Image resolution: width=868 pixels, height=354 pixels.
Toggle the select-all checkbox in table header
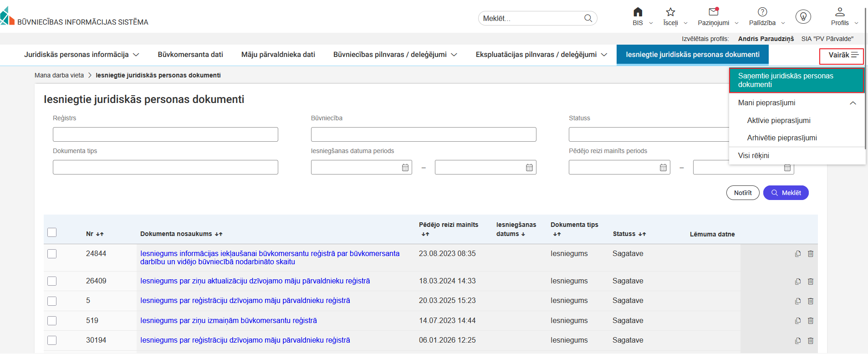(52, 232)
